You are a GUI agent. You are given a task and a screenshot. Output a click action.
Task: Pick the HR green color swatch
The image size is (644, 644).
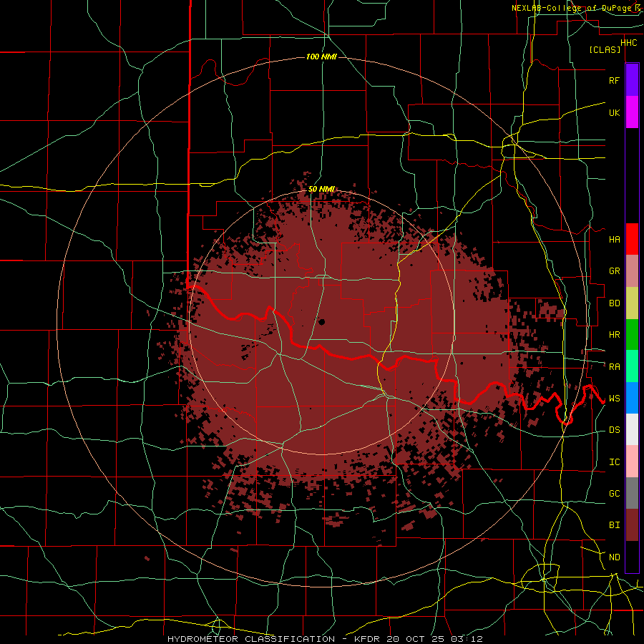click(x=632, y=335)
